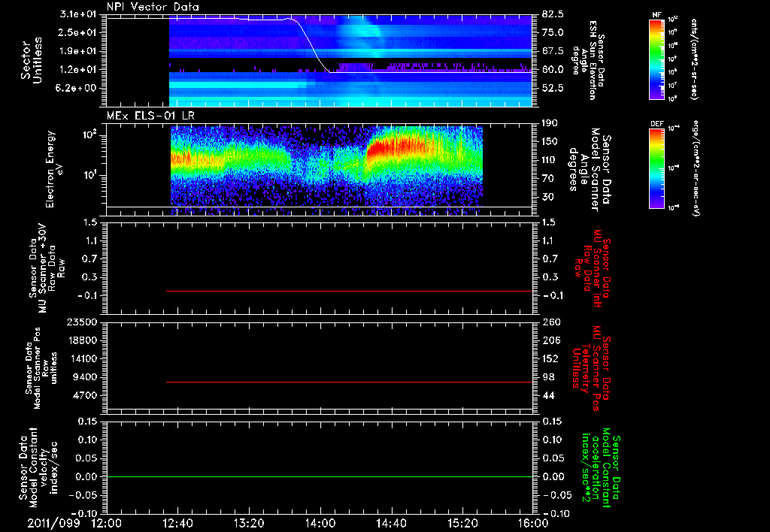Click the red MU Scanner +30V line
770x532 pixels.
pyautogui.click(x=349, y=291)
